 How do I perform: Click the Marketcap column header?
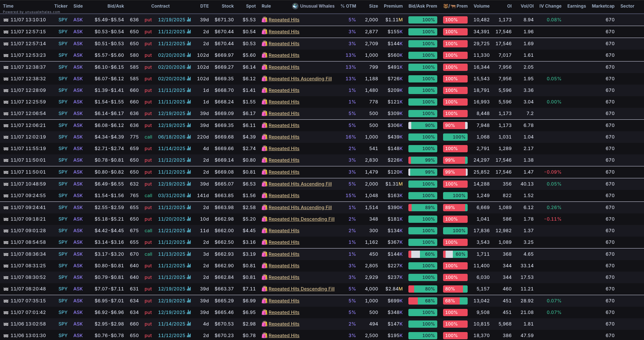tap(603, 6)
